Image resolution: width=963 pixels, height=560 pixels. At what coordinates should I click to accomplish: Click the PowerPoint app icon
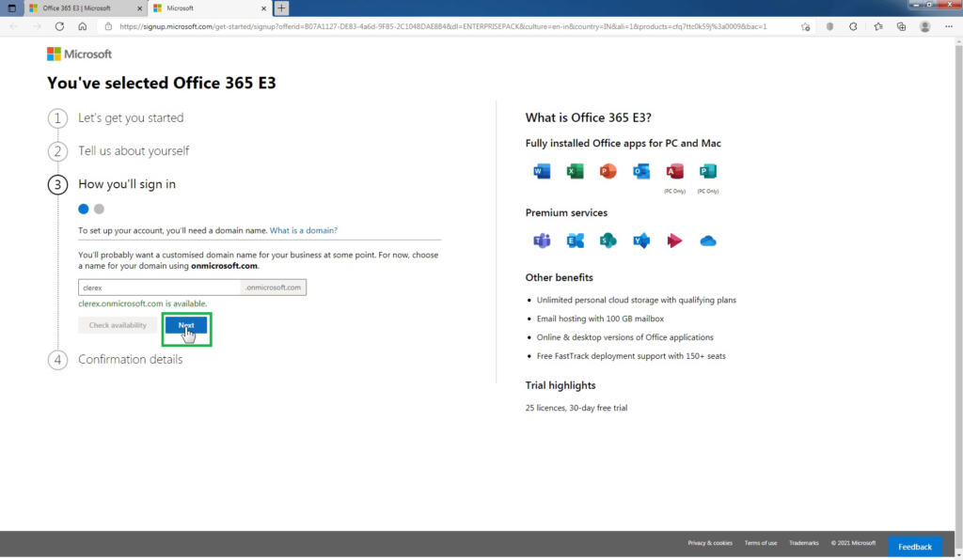608,171
